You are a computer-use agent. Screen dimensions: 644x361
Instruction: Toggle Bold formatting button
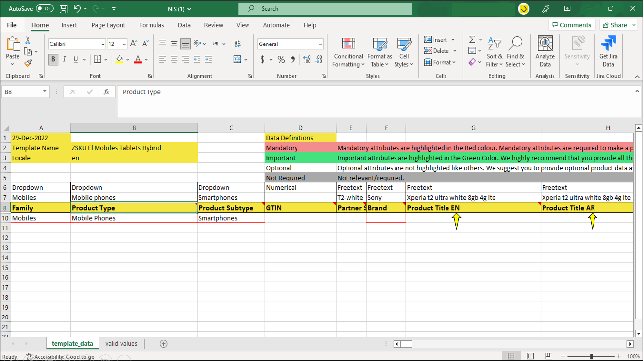click(53, 60)
